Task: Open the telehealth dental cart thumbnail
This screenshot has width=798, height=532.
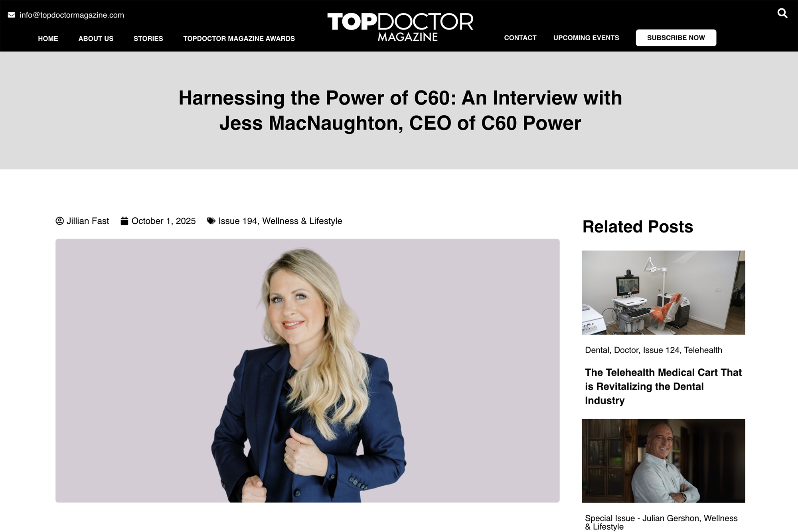Action: [x=664, y=292]
